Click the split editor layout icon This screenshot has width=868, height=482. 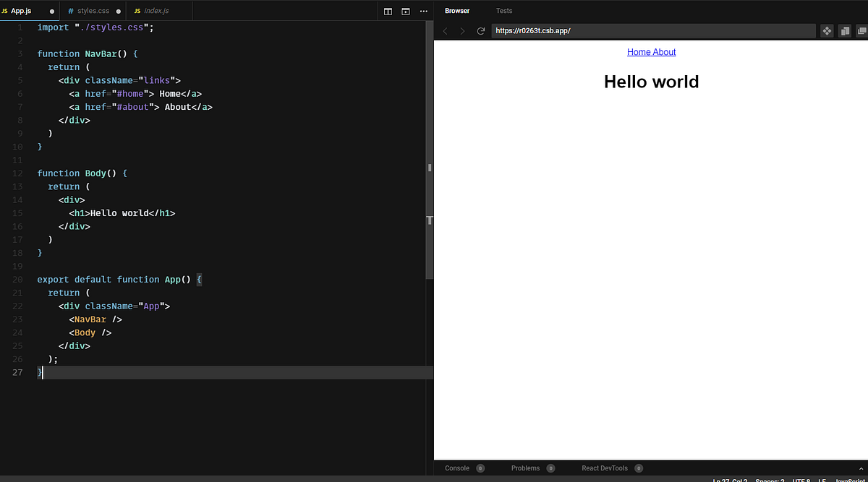pos(388,11)
